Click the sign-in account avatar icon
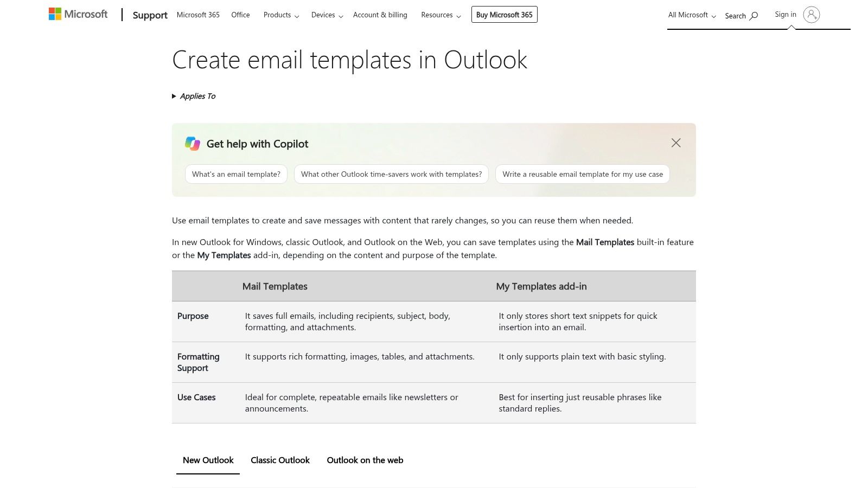The width and height of the screenshot is (868, 488). [x=812, y=15]
